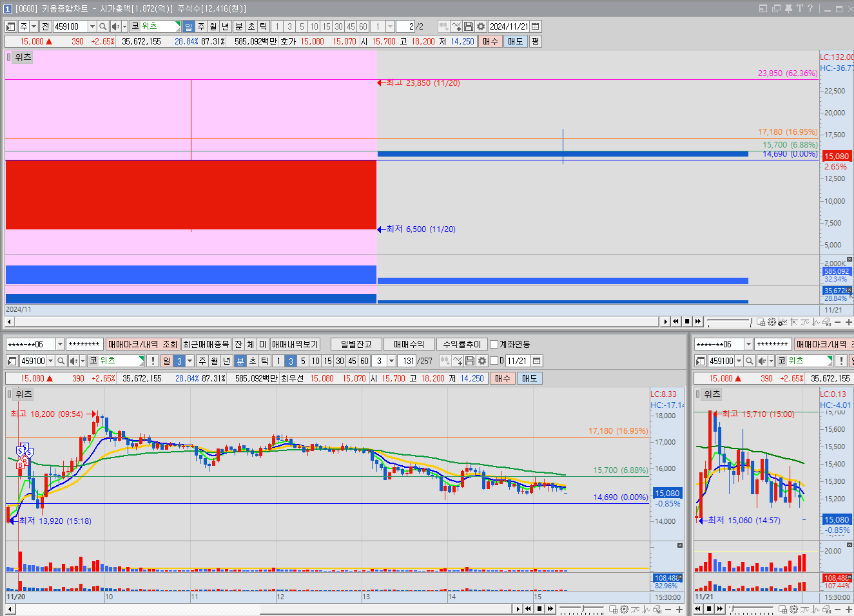Open the 최근매매종목 tab
The width and height of the screenshot is (854, 616).
[x=206, y=344]
